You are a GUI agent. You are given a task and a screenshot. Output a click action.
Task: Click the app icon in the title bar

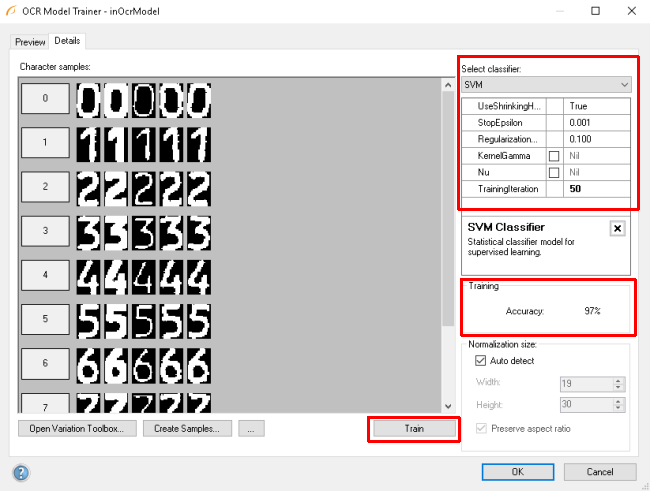[12, 11]
